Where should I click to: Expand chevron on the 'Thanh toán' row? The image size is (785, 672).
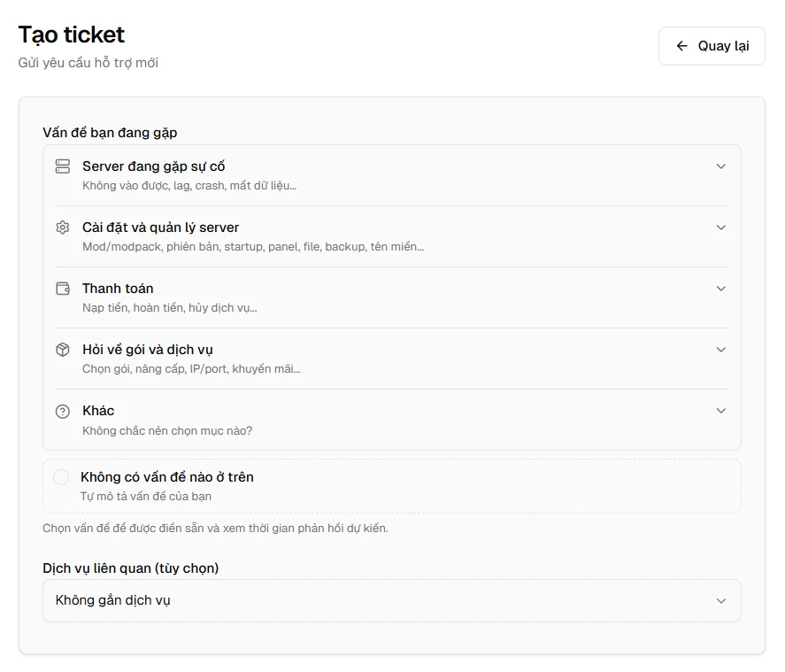[x=721, y=289]
